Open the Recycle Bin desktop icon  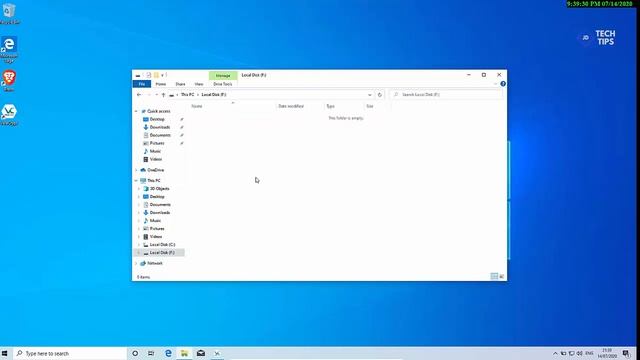tap(9, 13)
